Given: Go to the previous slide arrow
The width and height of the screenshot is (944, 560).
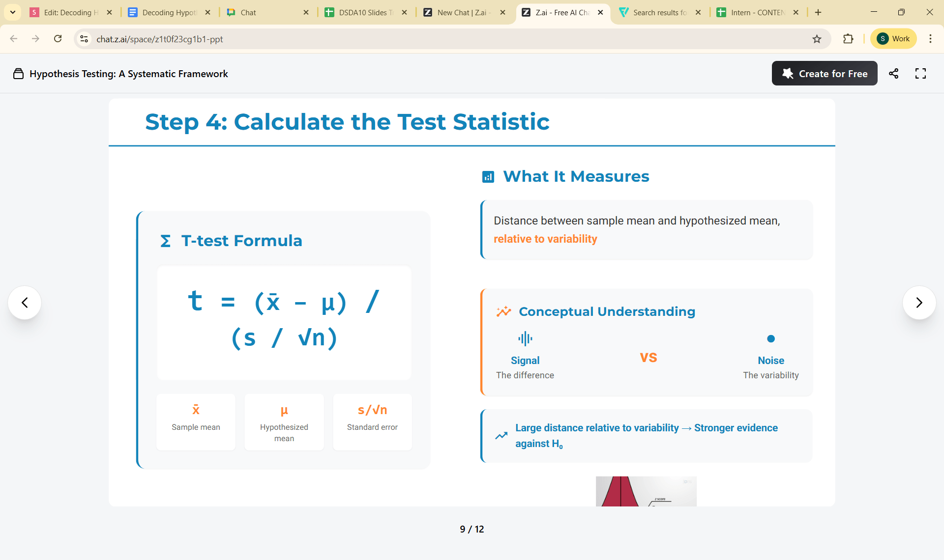Looking at the screenshot, I should pos(25,303).
